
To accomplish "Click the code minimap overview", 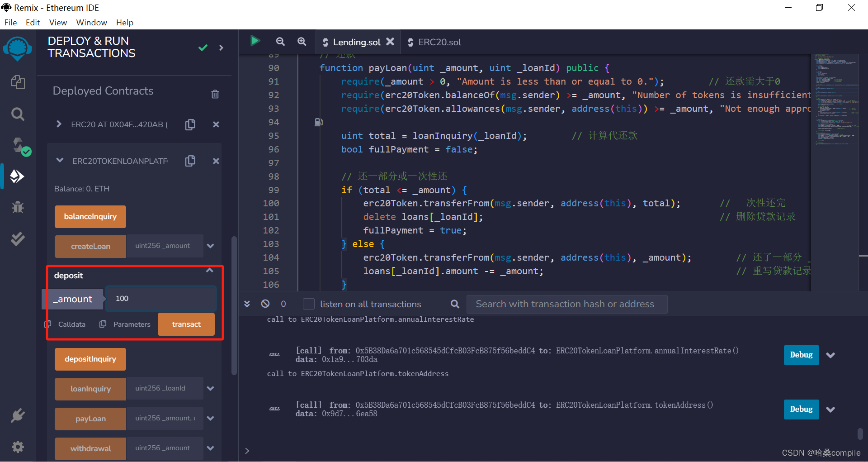I will point(835,172).
